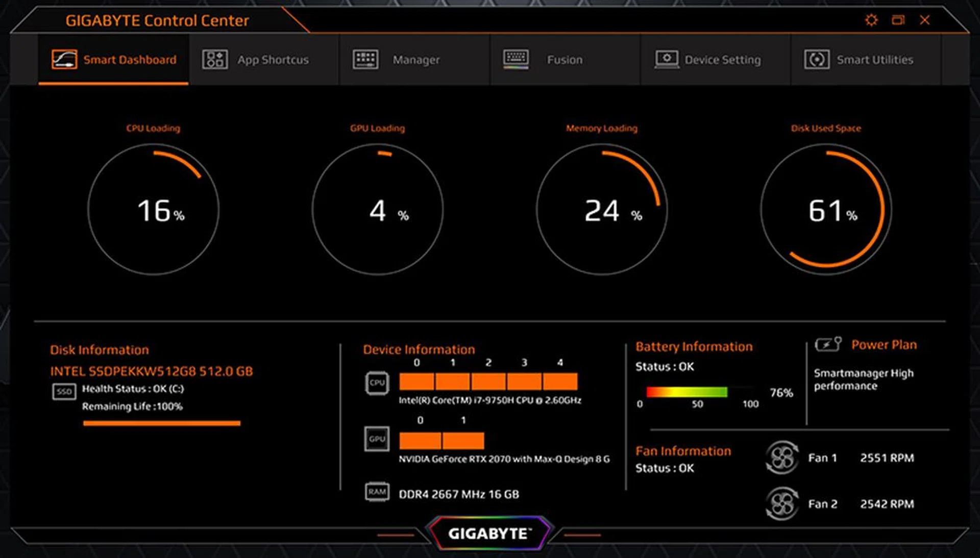
Task: Open the Device Setting tab
Action: tap(708, 60)
